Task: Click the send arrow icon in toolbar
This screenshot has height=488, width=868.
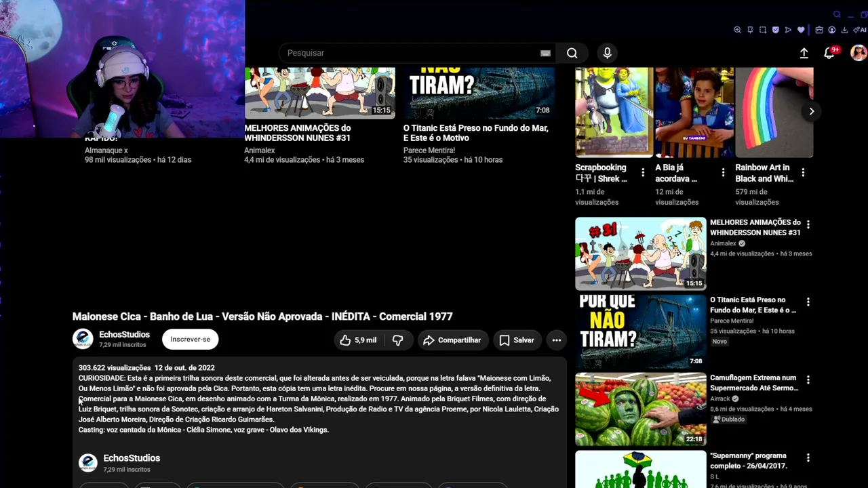Action: [x=788, y=30]
